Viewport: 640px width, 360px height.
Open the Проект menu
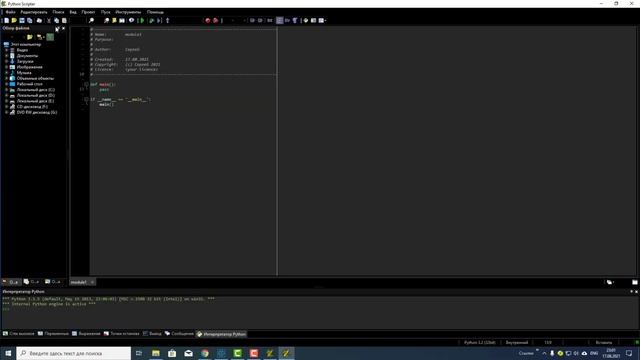88,12
